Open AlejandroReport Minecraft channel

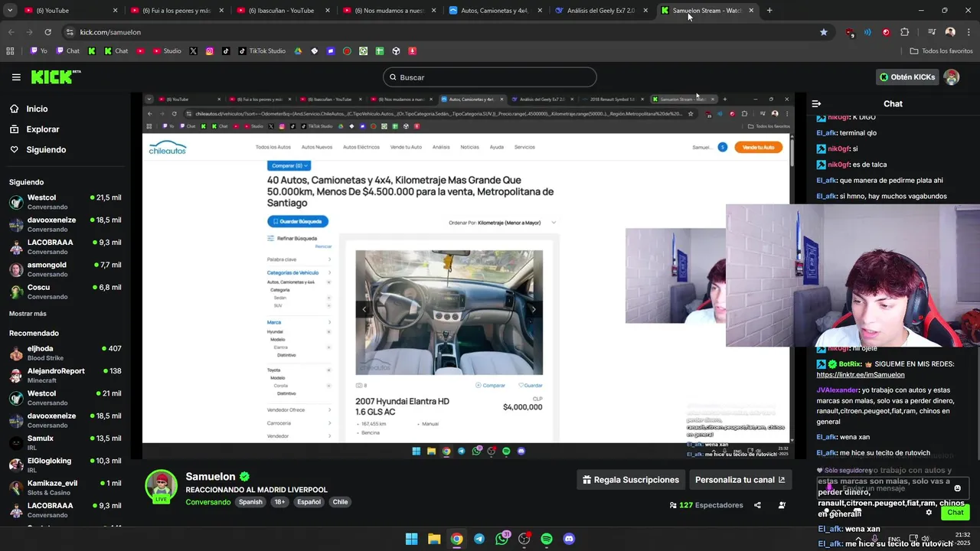coord(65,375)
